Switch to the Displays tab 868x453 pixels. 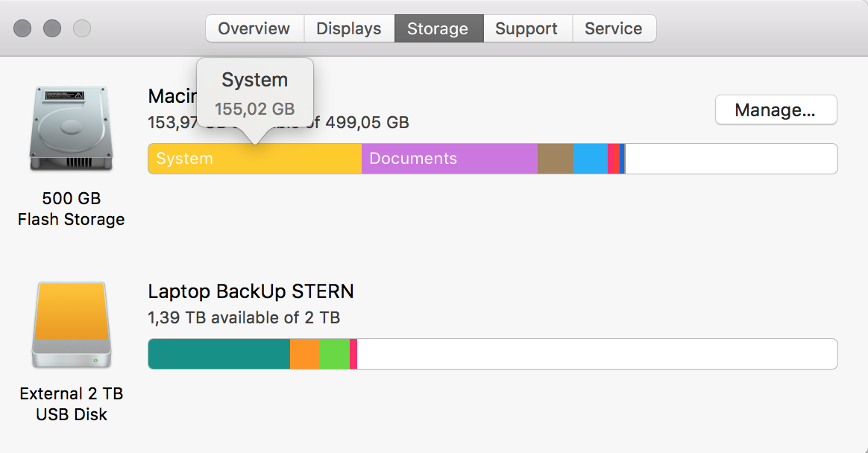click(x=349, y=28)
